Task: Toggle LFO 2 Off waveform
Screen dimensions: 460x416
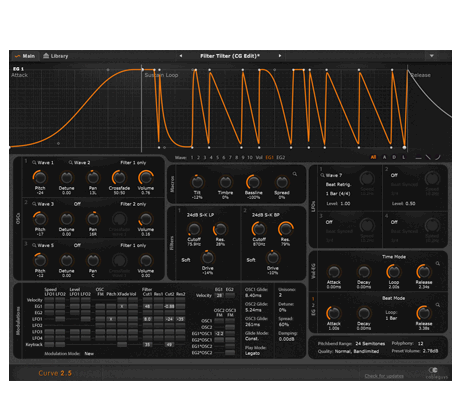Action: [394, 175]
